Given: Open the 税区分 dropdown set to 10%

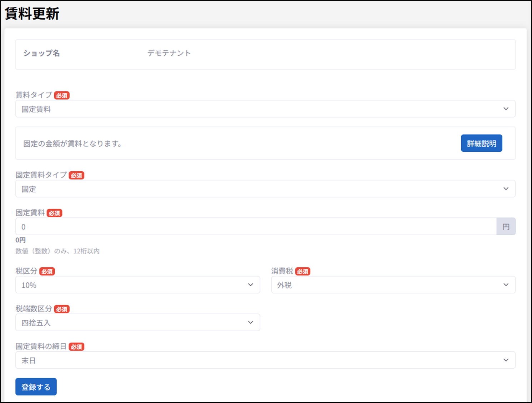Looking at the screenshot, I should (x=137, y=285).
